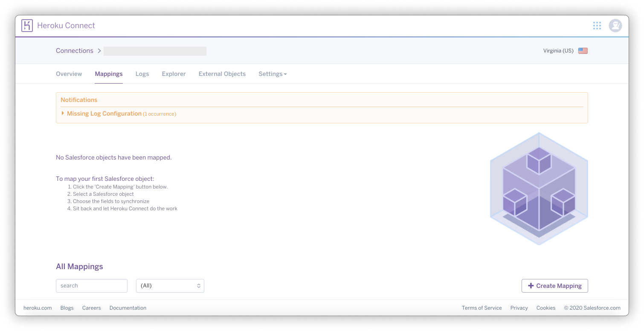Open the app switcher grid icon
644x331 pixels.
point(597,26)
